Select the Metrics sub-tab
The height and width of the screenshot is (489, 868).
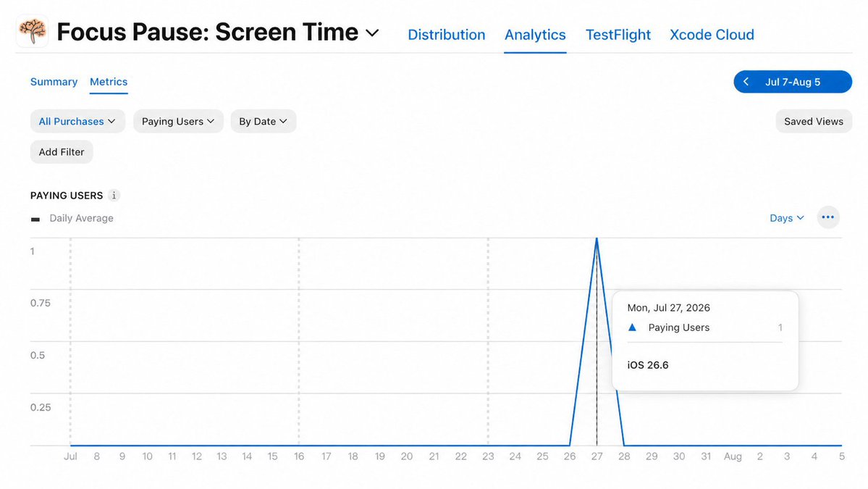point(109,82)
